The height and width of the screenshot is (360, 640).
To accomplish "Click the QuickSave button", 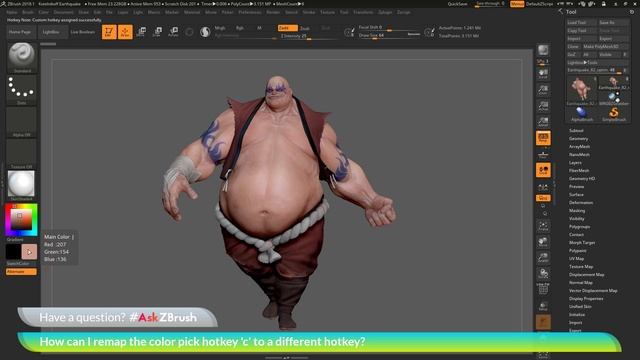I will pyautogui.click(x=457, y=4).
